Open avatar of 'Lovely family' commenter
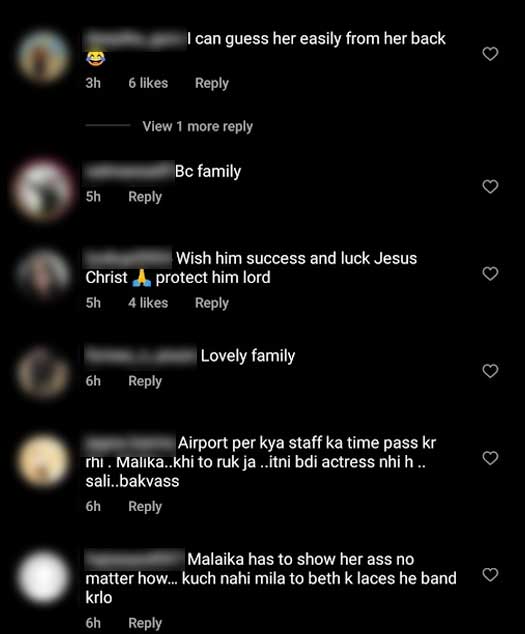 point(43,373)
